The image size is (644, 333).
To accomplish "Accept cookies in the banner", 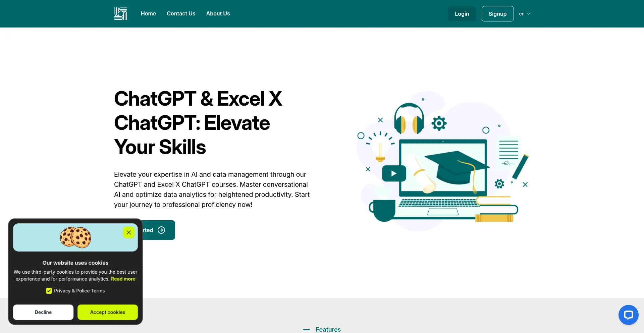I will pos(108,312).
